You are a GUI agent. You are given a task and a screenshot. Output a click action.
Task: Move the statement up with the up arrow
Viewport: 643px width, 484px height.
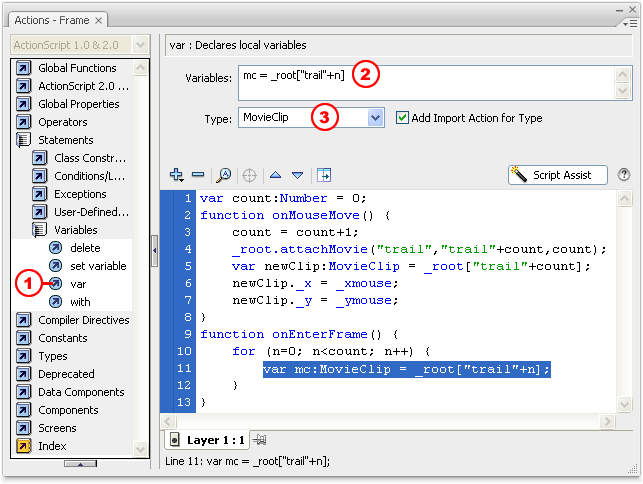click(276, 175)
